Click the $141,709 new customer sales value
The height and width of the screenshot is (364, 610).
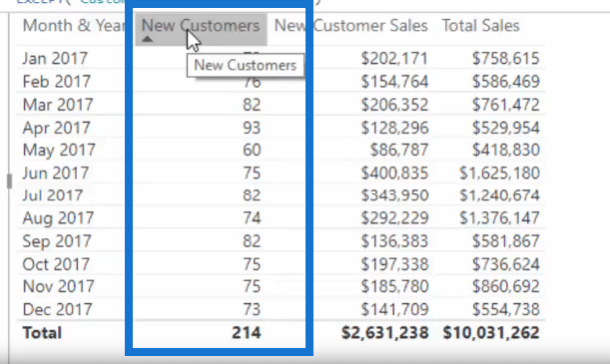[394, 309]
